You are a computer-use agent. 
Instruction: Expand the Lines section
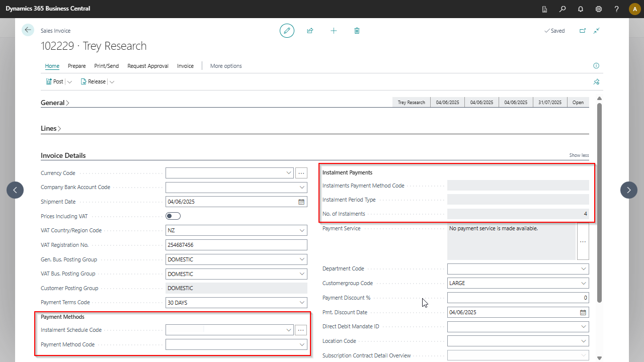(x=51, y=128)
